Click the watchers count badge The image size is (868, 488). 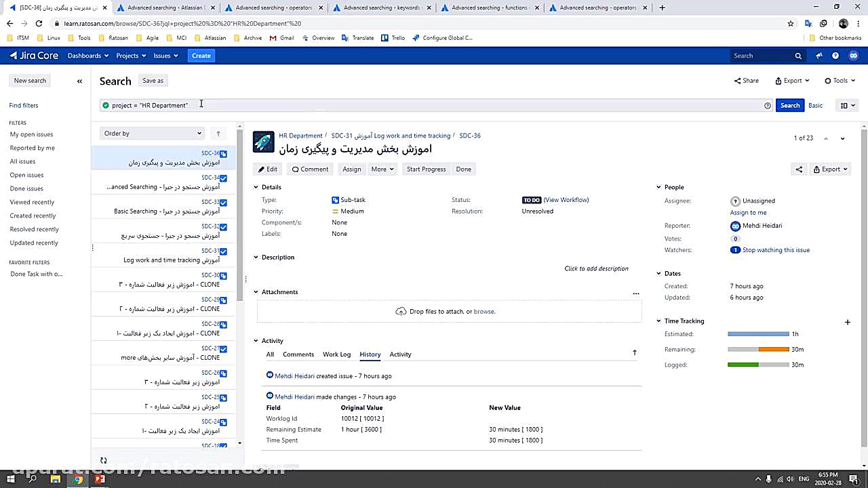tap(735, 250)
